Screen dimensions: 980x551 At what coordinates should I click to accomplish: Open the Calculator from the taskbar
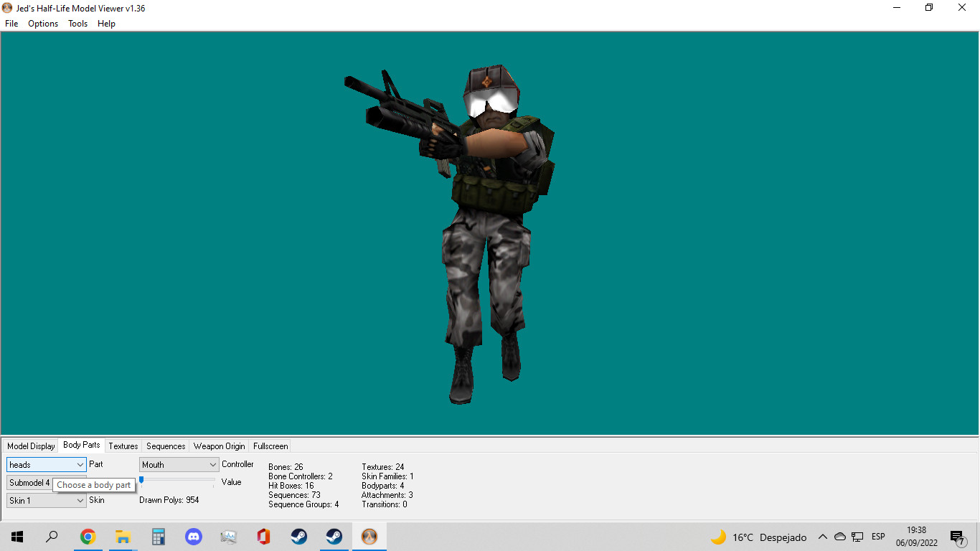158,536
